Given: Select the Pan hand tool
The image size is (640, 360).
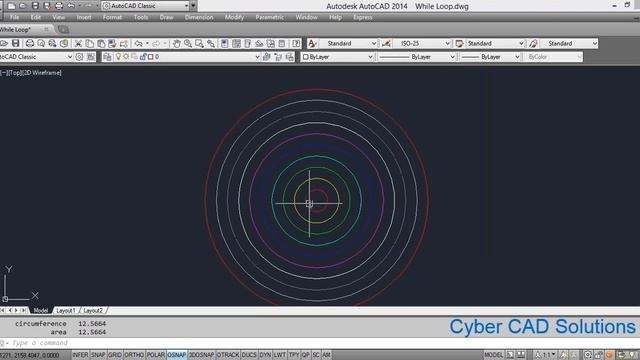Looking at the screenshot, I should 176,43.
